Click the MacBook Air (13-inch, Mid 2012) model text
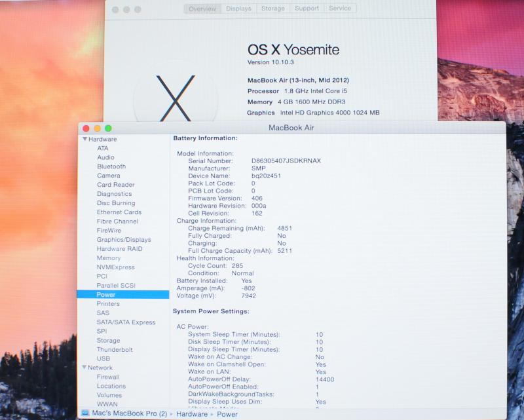Screen dimensions: 524x420 298,80
